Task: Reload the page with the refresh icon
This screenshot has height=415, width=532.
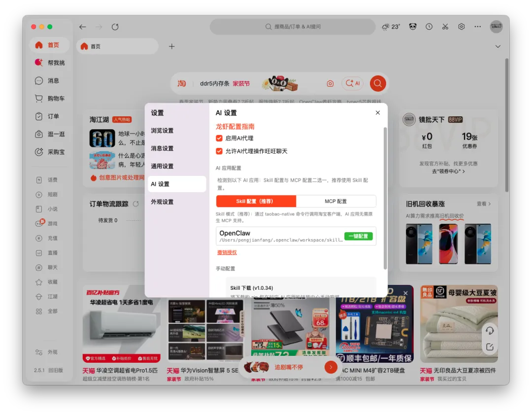Action: coord(115,27)
